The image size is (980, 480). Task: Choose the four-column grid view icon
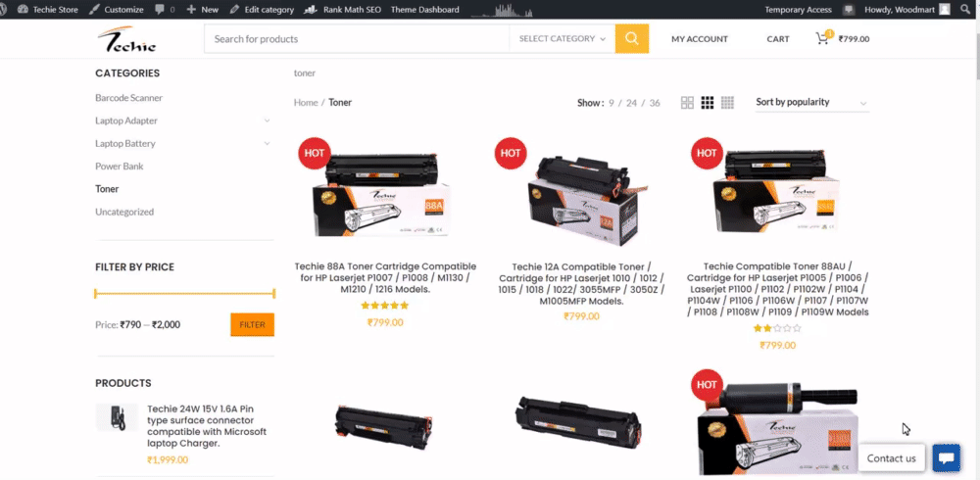tap(727, 103)
